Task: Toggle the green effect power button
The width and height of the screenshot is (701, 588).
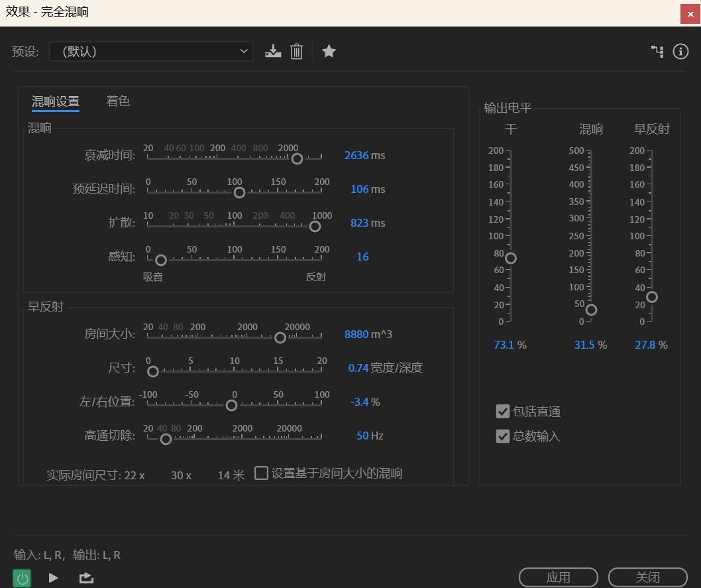Action: (x=22, y=577)
